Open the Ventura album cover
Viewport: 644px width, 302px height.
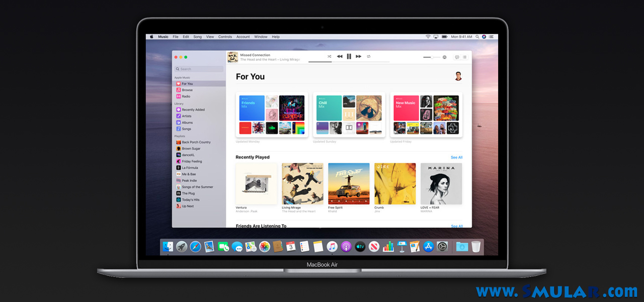tap(256, 183)
